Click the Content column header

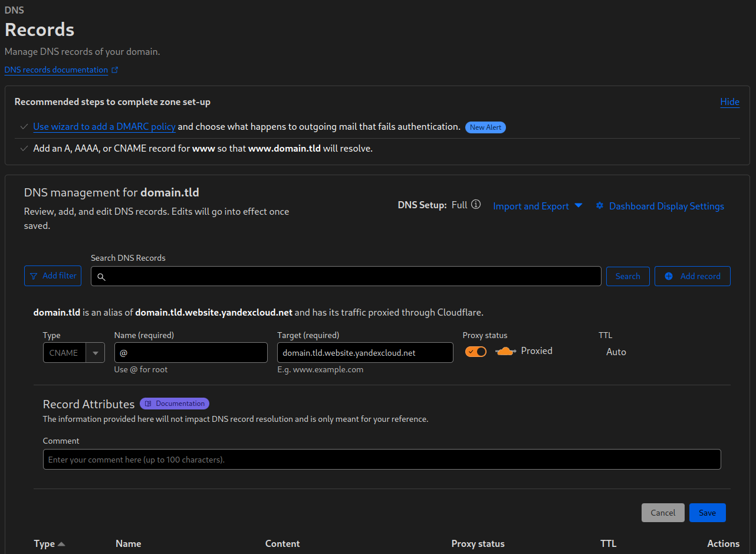click(x=282, y=544)
